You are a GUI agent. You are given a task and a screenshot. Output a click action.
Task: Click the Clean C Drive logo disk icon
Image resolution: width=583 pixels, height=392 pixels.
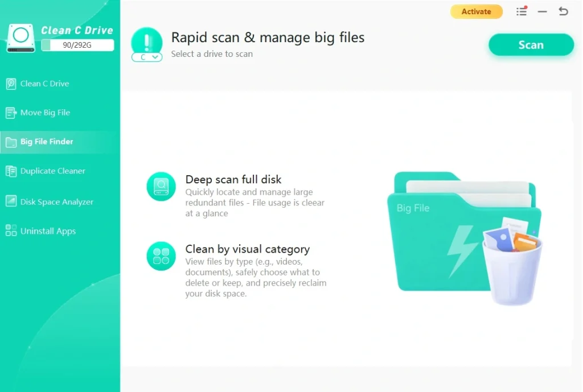pos(21,38)
